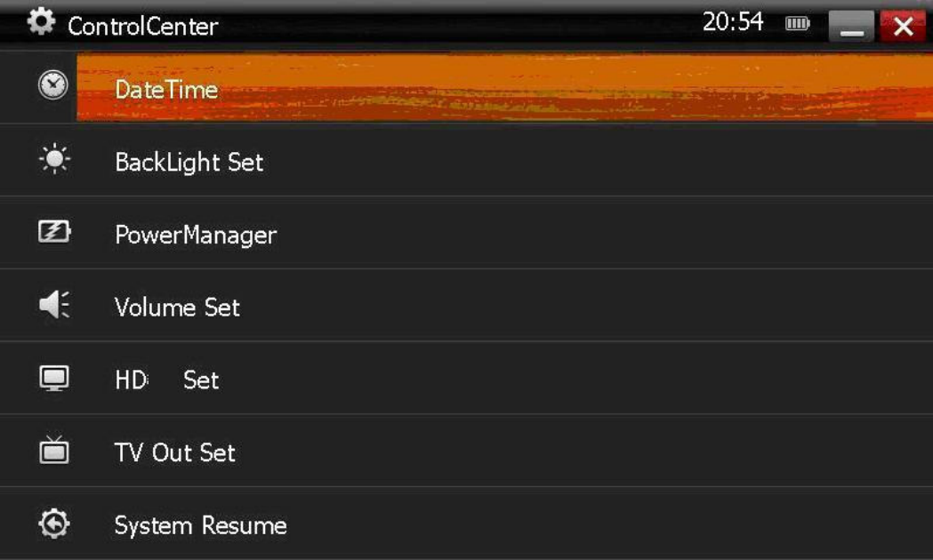Open BackLight Set menu entry
Screen dimensions: 933x560
tap(189, 163)
